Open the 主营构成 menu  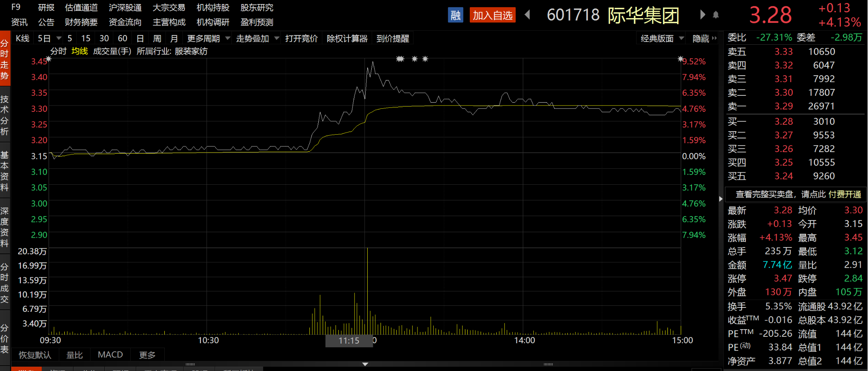(x=169, y=22)
